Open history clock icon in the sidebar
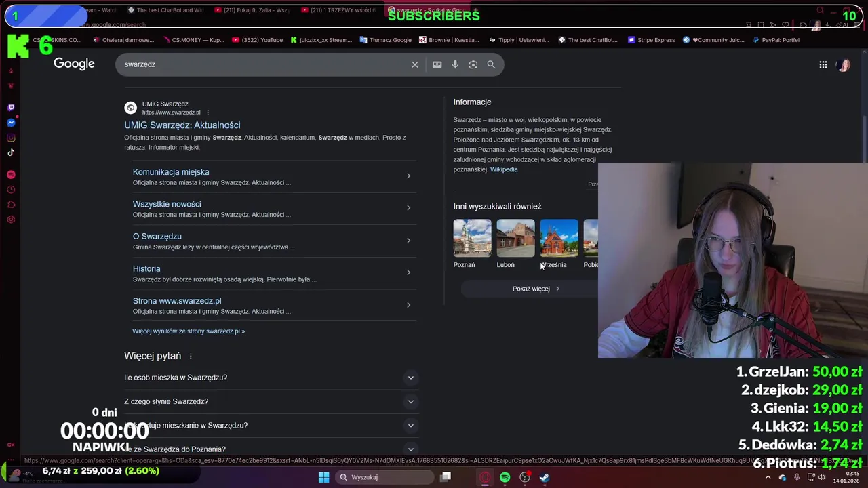This screenshot has height=488, width=868. coord(11,190)
